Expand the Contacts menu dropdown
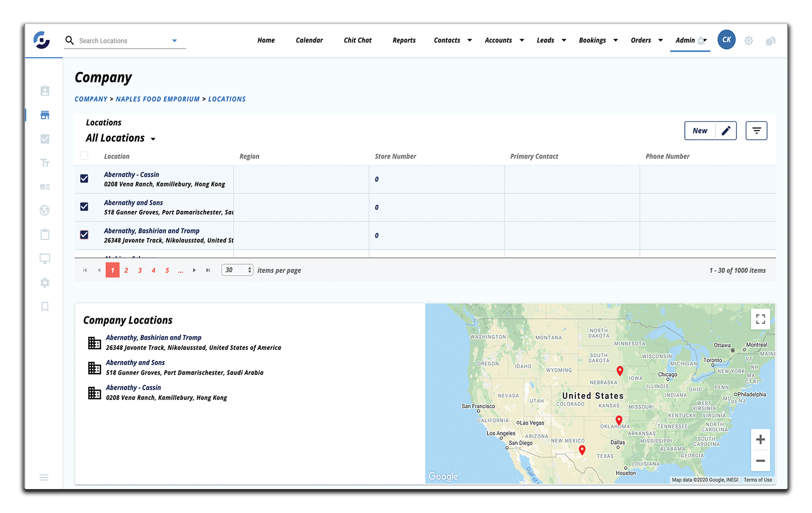 [470, 41]
